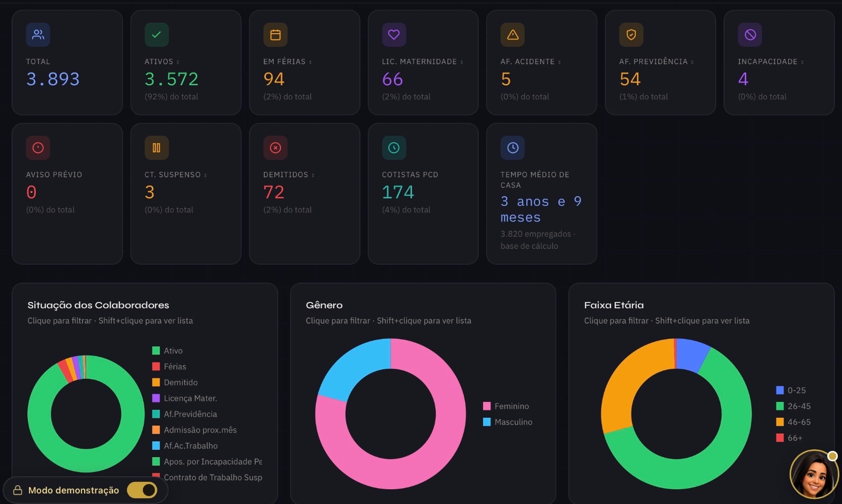The image size is (842, 504).
Task: Click the Af. Previdência shield icon
Action: (x=631, y=35)
